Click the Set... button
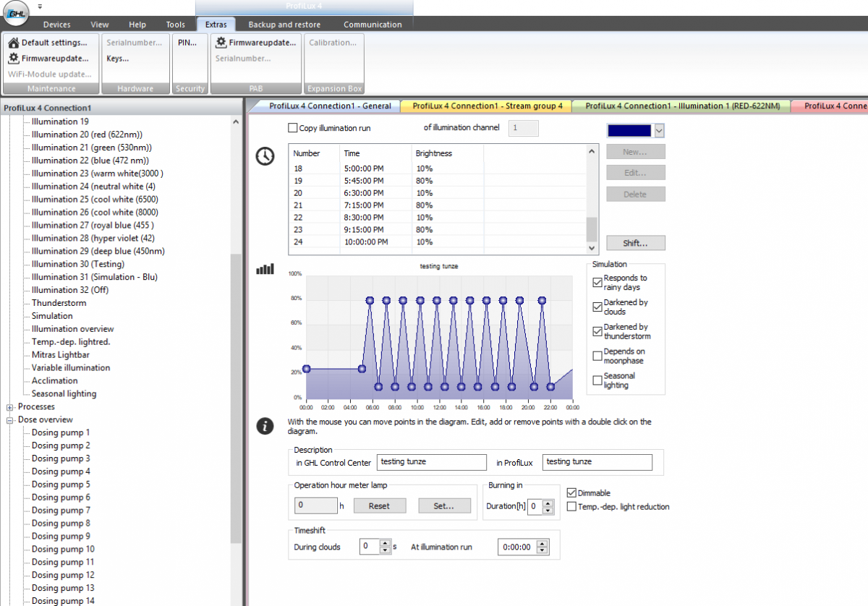 tap(444, 506)
